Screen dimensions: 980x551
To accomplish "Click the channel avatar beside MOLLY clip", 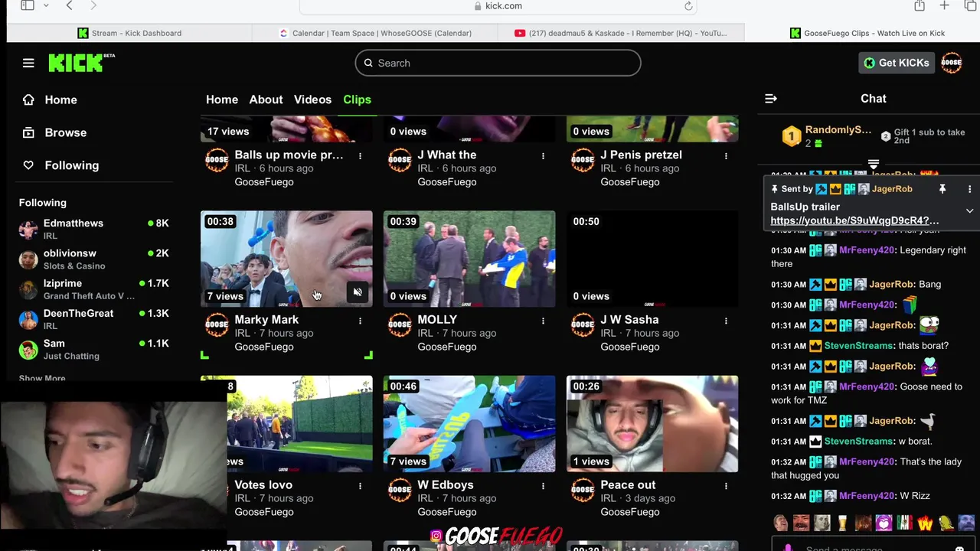I will [x=400, y=325].
